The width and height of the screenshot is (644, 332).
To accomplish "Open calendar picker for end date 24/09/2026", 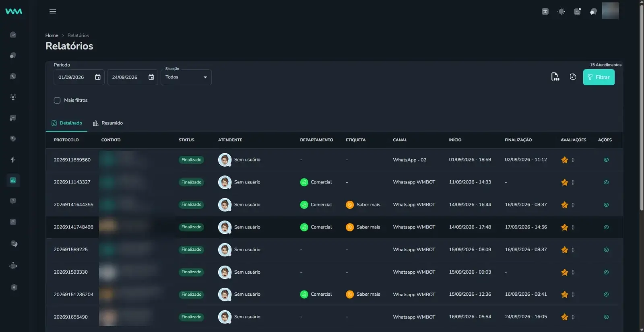I will coord(151,77).
